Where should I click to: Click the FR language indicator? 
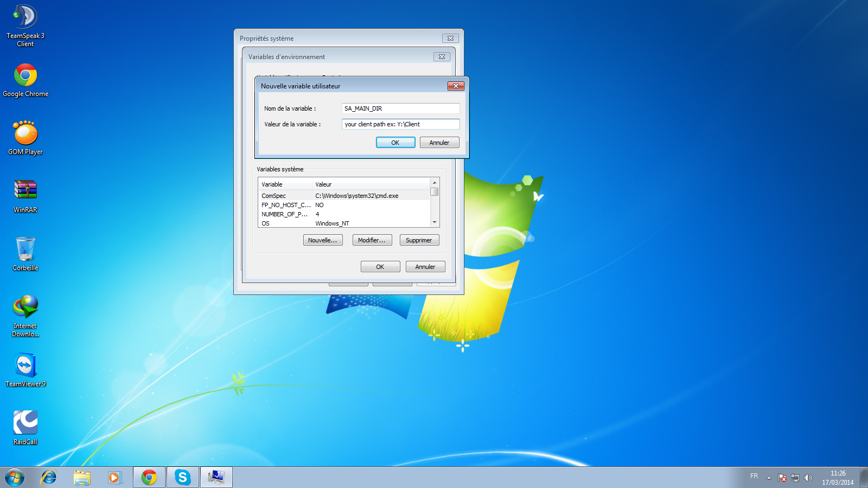click(x=754, y=476)
